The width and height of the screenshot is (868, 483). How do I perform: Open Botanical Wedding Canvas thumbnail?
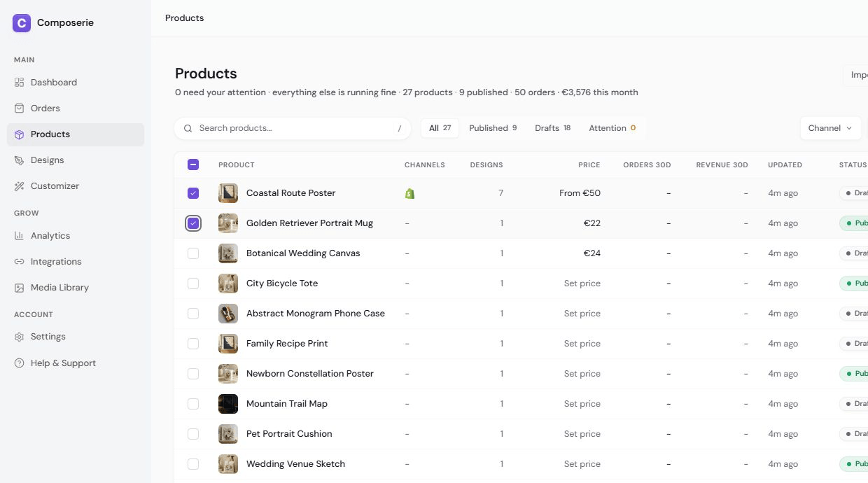[228, 253]
